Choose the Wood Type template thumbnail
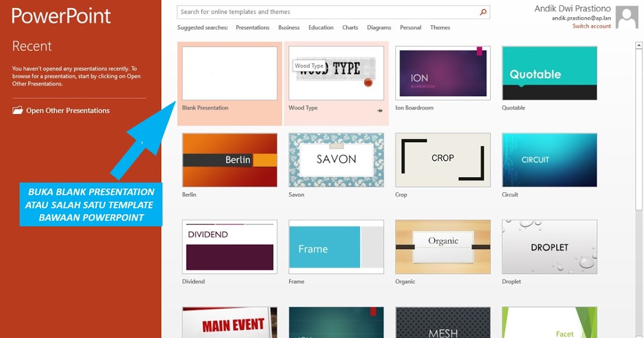The width and height of the screenshot is (644, 338). coord(336,73)
